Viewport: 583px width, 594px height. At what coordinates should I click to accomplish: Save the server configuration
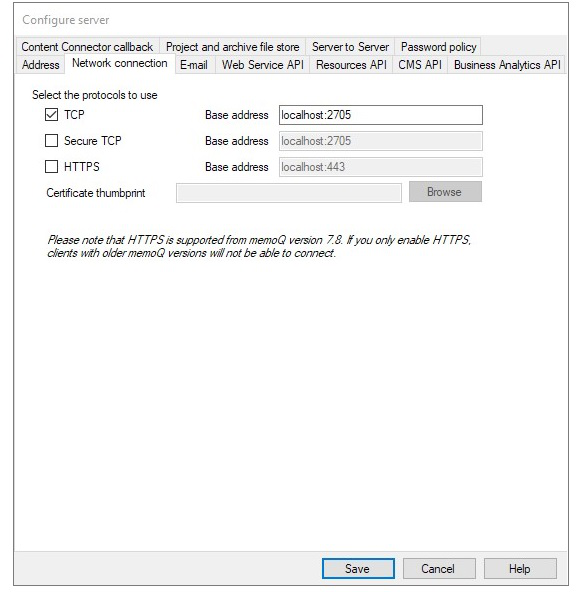pos(358,568)
